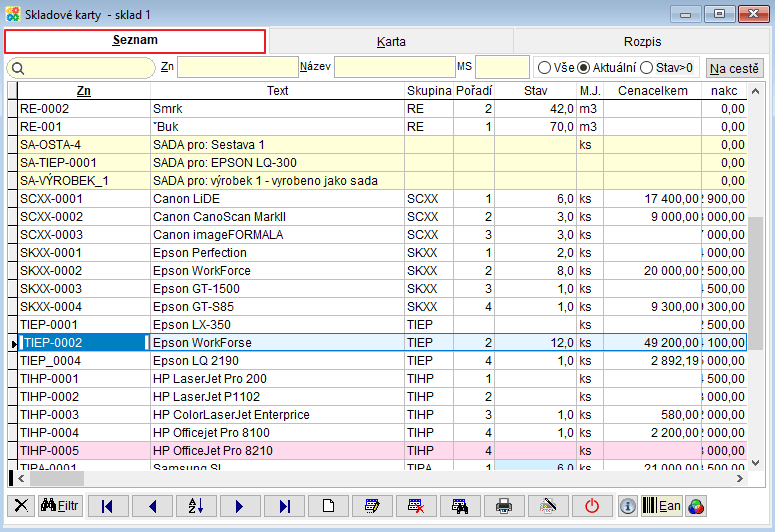Viewport: 775px width, 532px height.
Task: Click the Na cestě button
Action: coord(734,68)
